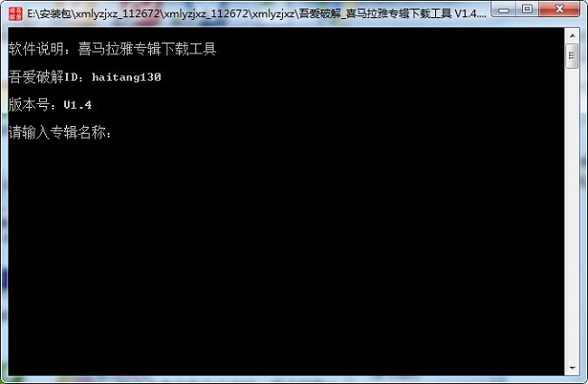Maximize the console window

point(526,9)
